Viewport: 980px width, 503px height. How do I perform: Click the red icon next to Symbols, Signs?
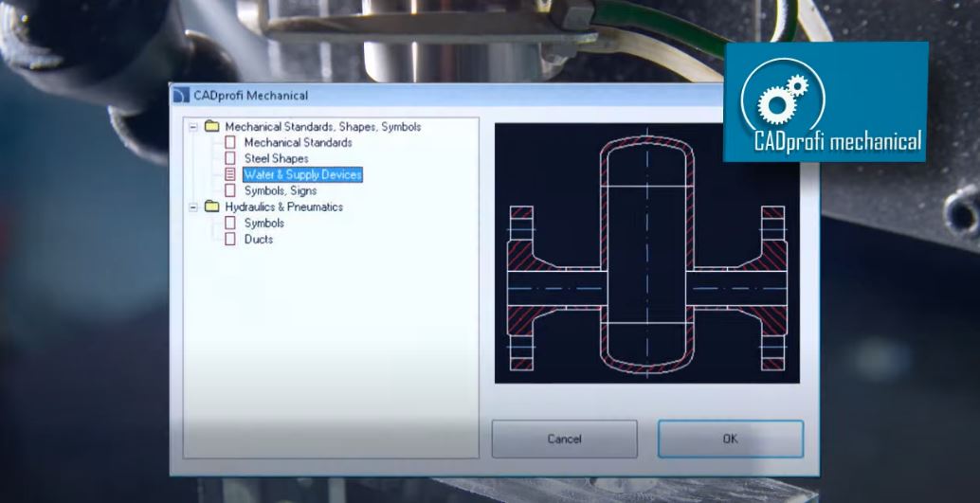[x=229, y=191]
